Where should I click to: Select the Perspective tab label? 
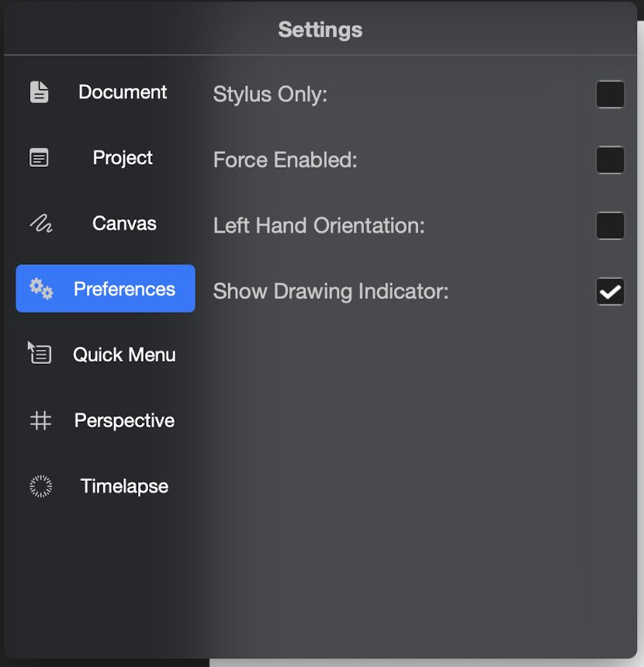(124, 421)
